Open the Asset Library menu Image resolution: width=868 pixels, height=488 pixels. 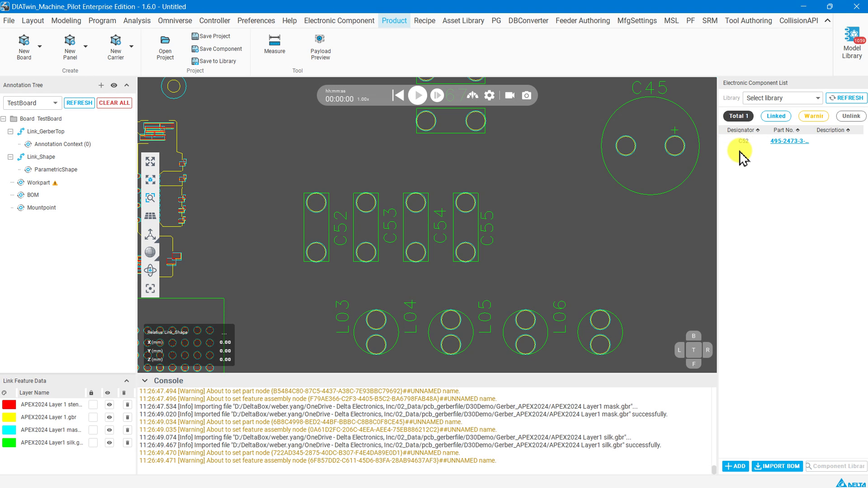tap(463, 21)
